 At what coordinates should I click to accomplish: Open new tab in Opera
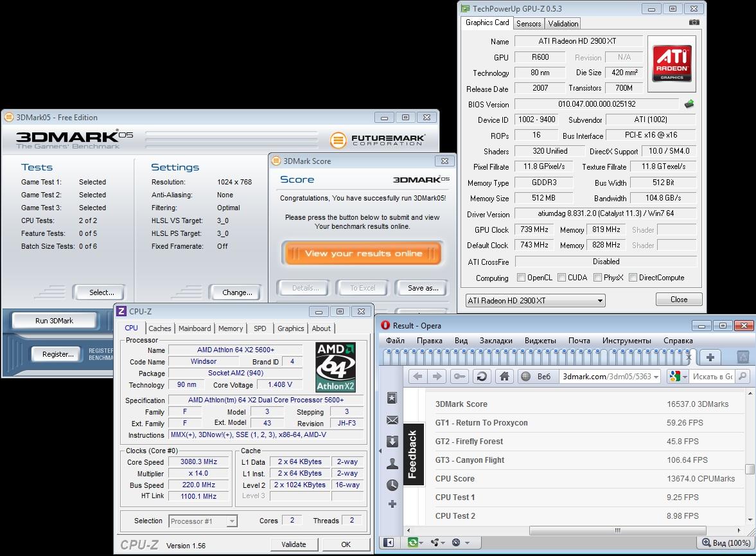tap(710, 357)
